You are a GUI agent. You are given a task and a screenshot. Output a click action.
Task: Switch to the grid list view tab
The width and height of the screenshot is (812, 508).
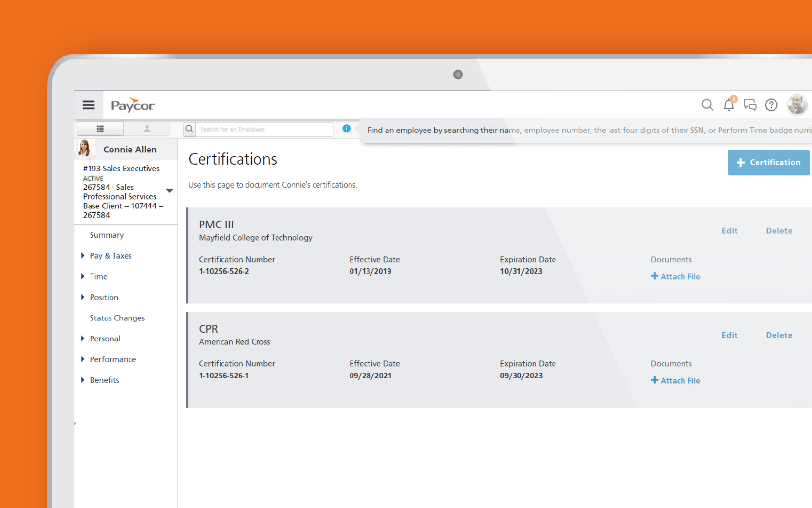[100, 129]
